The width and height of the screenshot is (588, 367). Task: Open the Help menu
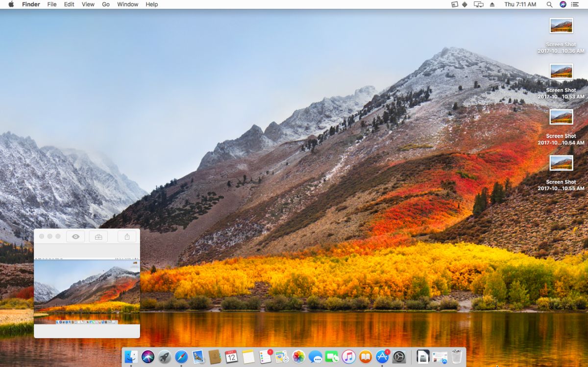point(152,4)
